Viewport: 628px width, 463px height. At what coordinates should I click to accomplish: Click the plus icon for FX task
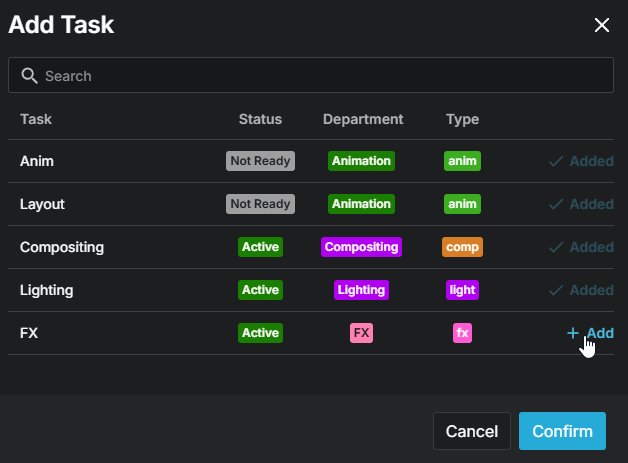click(x=573, y=333)
